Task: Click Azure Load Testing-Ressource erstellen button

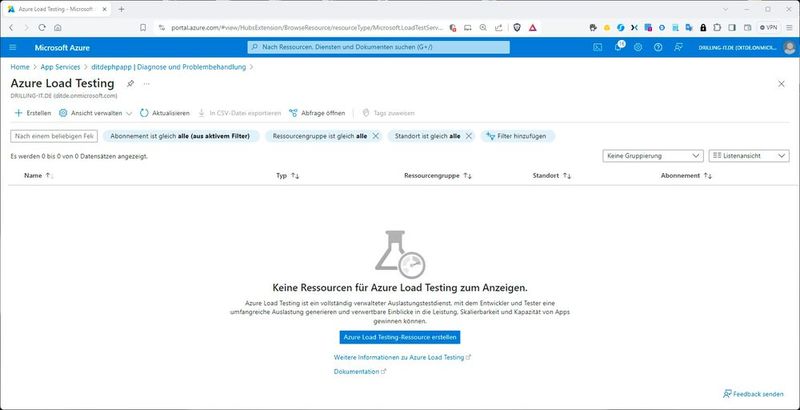Action: click(x=400, y=337)
